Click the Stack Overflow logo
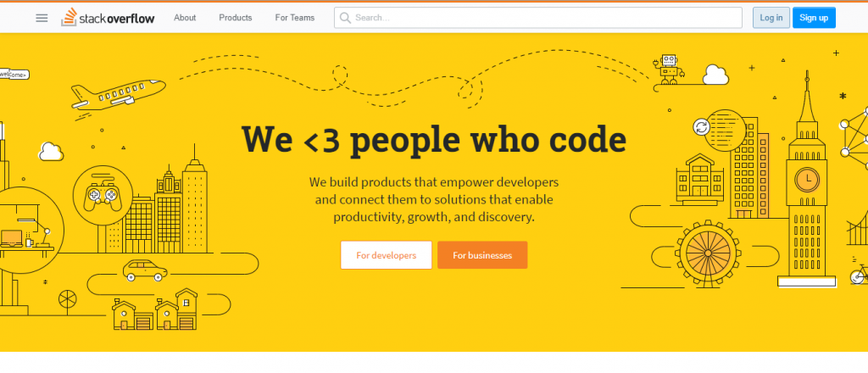Image resolution: width=868 pixels, height=373 pixels. pos(108,17)
